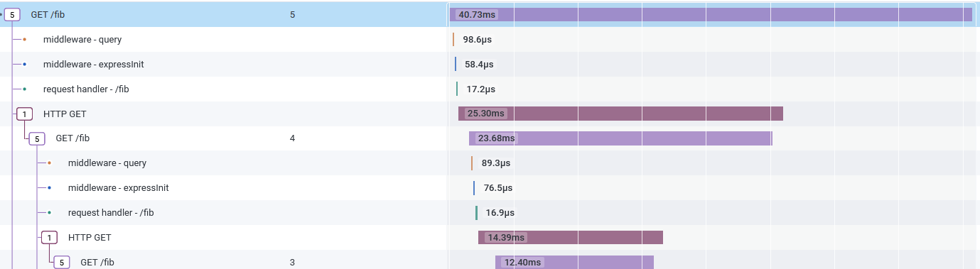The image size is (980, 269).
Task: Select the blue dot for first middleware - expressInit
Action: point(25,65)
